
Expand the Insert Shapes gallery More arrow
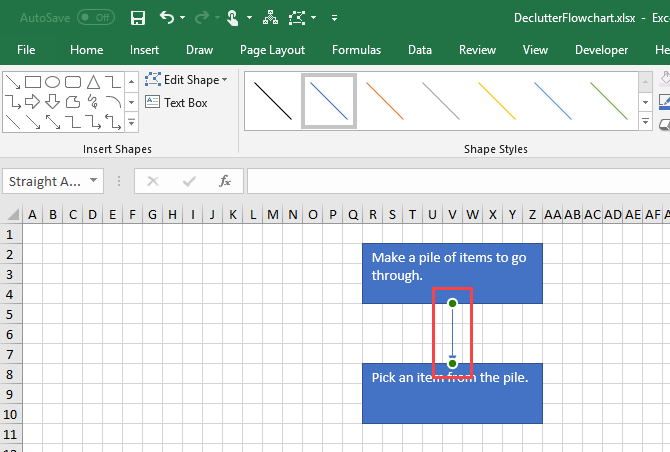132,122
